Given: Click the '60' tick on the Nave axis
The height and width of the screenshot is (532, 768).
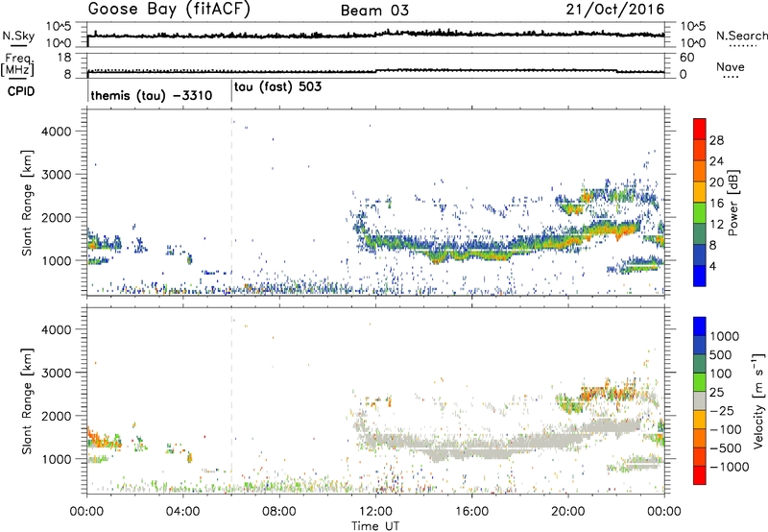Looking at the screenshot, I should point(686,58).
